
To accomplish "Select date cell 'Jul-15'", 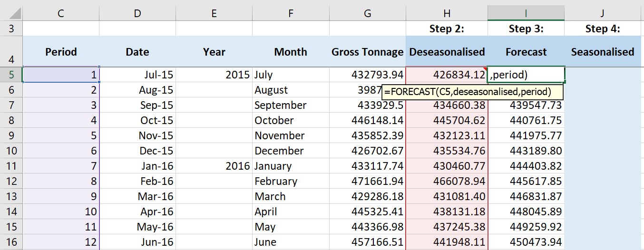I will (x=137, y=75).
